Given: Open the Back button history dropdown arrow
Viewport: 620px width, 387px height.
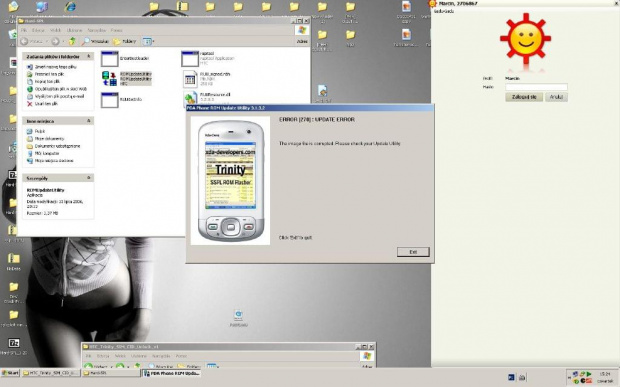Looking at the screenshot, I should [x=47, y=41].
